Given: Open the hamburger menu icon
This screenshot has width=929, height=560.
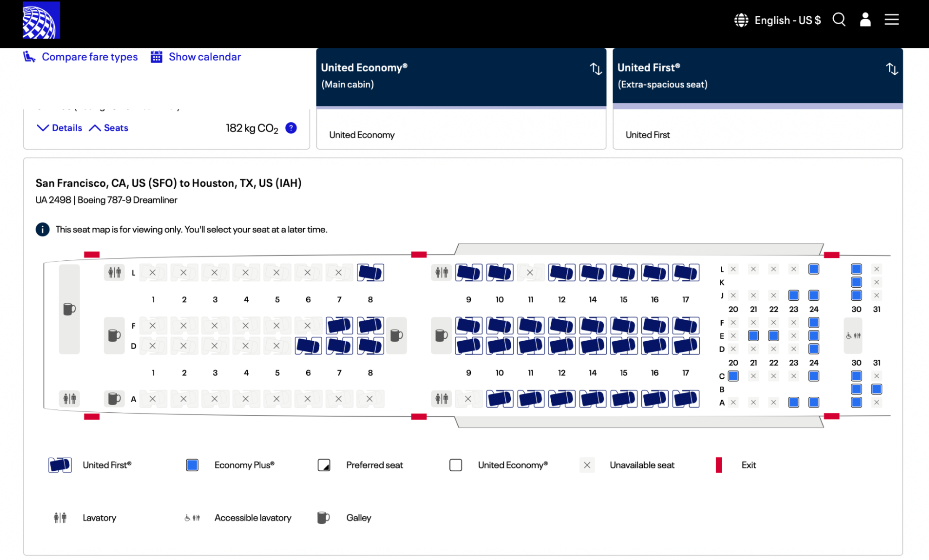Looking at the screenshot, I should pyautogui.click(x=891, y=20).
